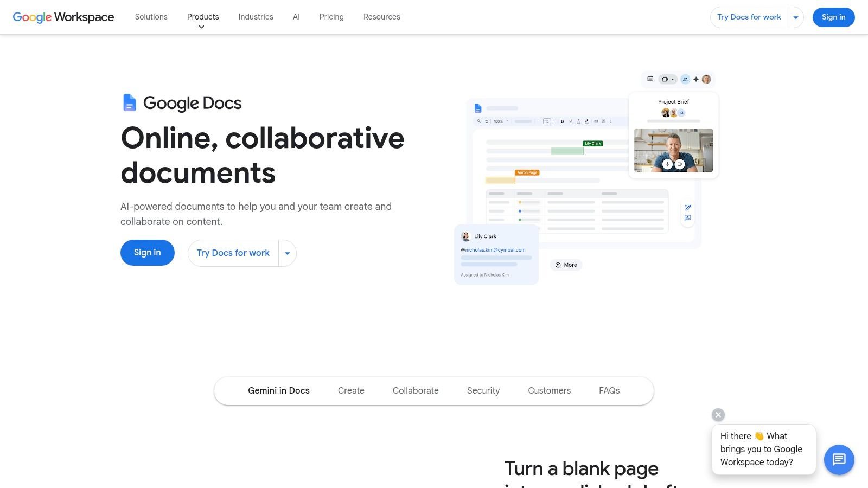This screenshot has height=488, width=868.
Task: Click the hero Sign in button
Action: click(x=148, y=253)
